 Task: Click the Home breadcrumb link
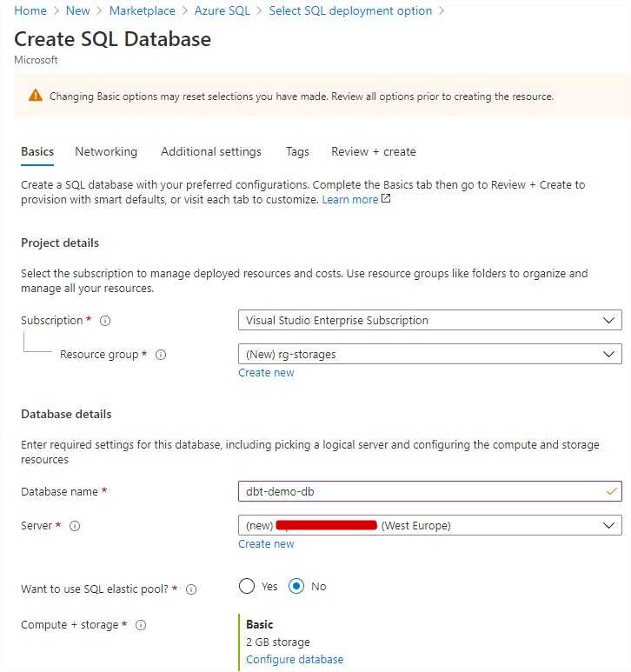[30, 10]
